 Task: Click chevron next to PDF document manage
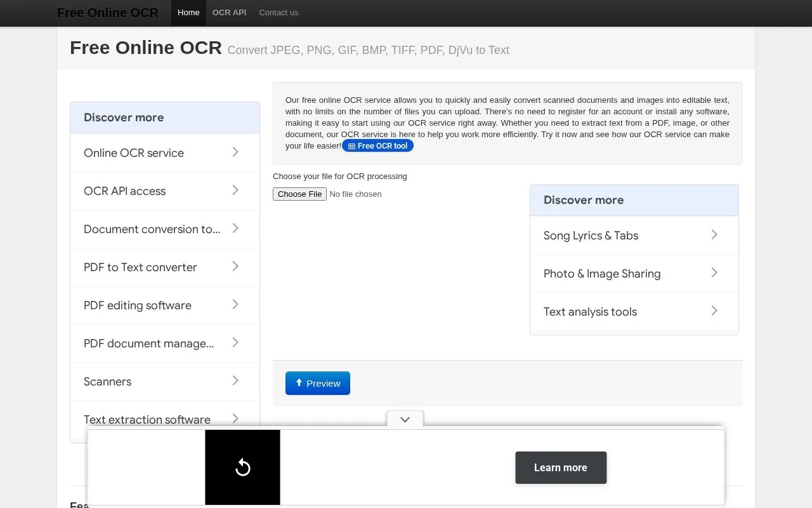(x=235, y=343)
